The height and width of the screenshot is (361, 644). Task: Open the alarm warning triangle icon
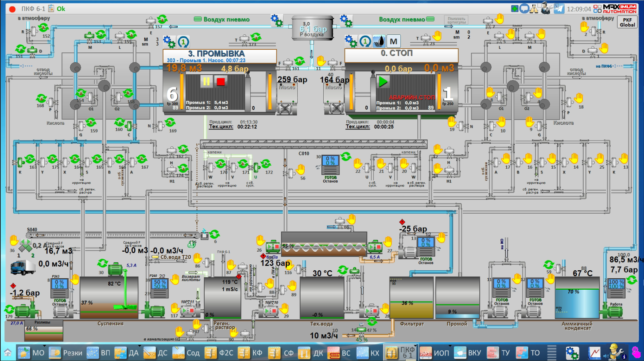tap(534, 8)
